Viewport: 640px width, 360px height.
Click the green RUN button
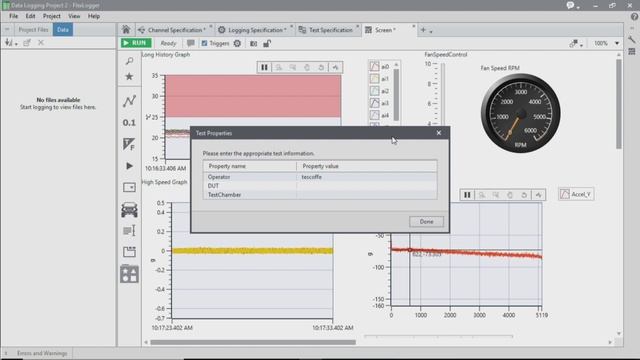136,43
